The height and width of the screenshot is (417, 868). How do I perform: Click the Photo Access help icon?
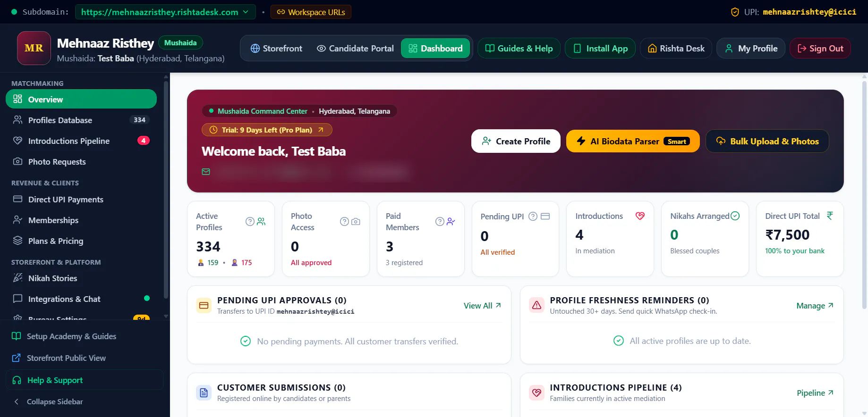pyautogui.click(x=344, y=221)
